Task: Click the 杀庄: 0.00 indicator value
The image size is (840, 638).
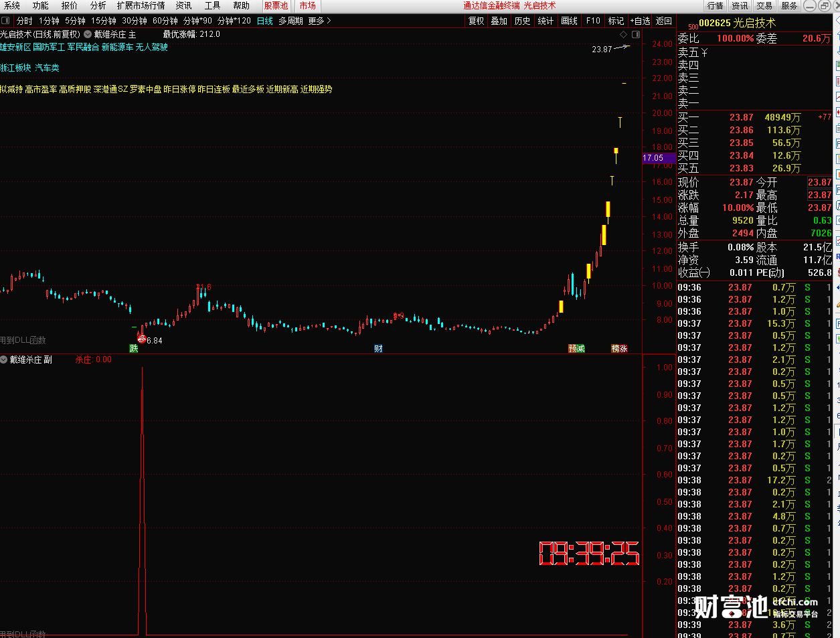Action: [94, 360]
